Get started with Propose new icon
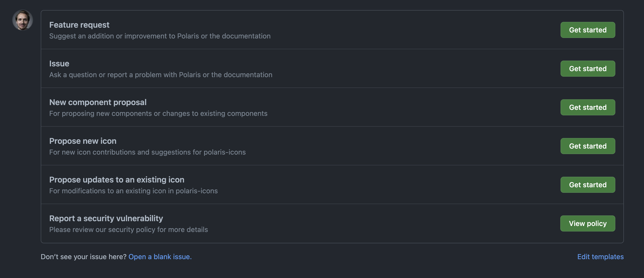Image resolution: width=644 pixels, height=278 pixels. pyautogui.click(x=587, y=146)
